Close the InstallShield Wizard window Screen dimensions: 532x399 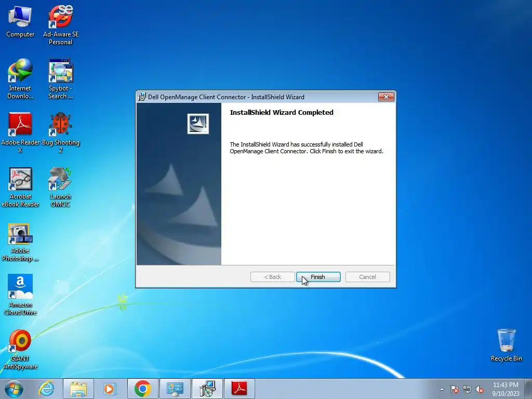pyautogui.click(x=386, y=97)
